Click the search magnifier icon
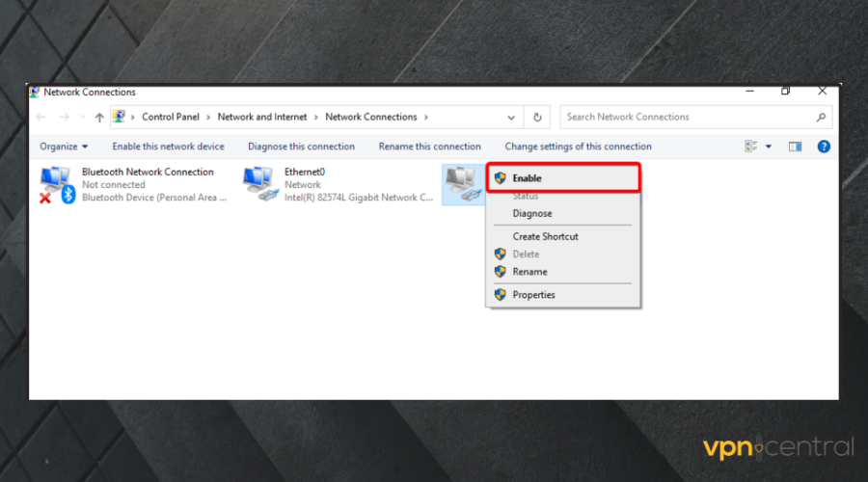Viewport: 868px width, 482px height. coord(821,118)
